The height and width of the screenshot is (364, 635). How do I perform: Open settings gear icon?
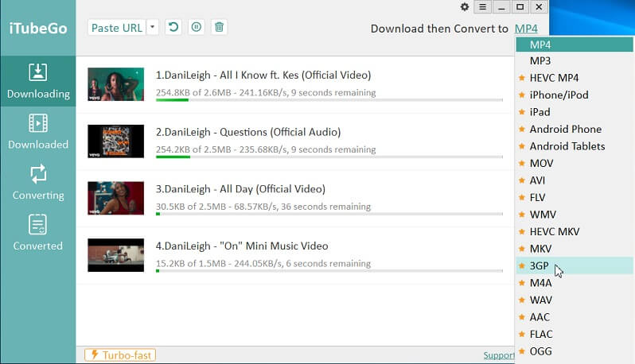[x=465, y=7]
